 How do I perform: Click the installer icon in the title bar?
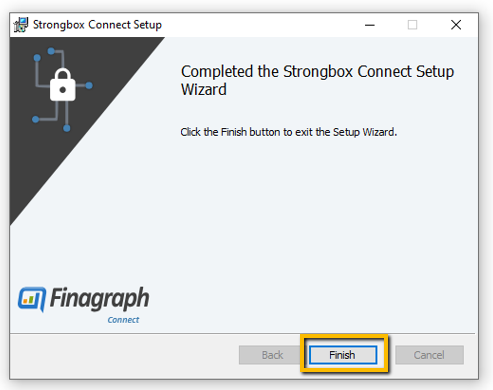21,25
